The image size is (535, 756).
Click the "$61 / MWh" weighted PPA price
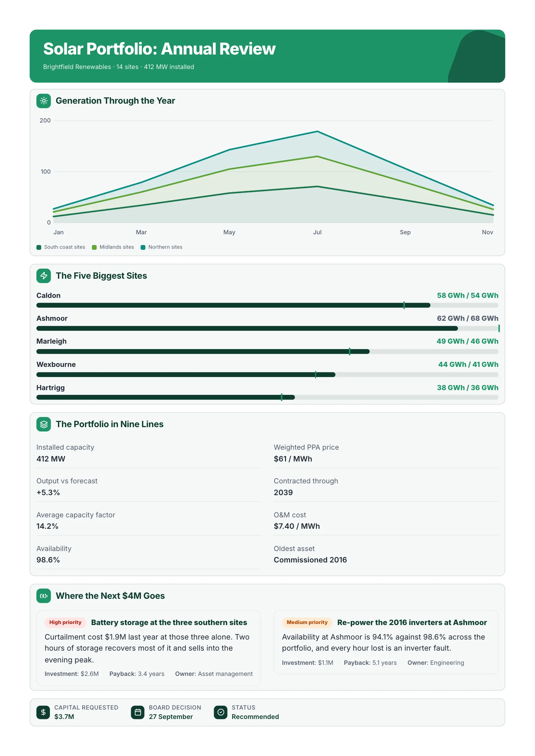pyautogui.click(x=293, y=459)
